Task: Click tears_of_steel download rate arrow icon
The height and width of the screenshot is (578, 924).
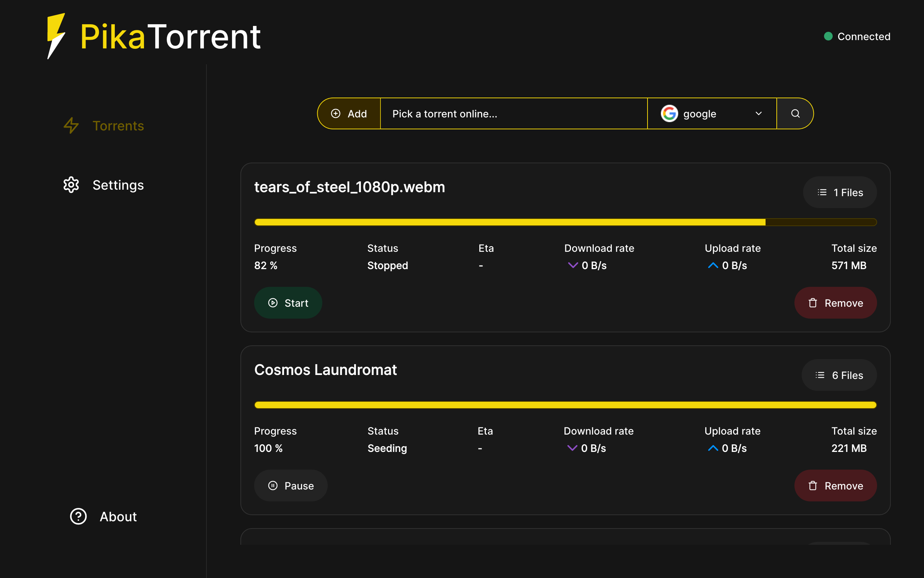Action: [573, 265]
